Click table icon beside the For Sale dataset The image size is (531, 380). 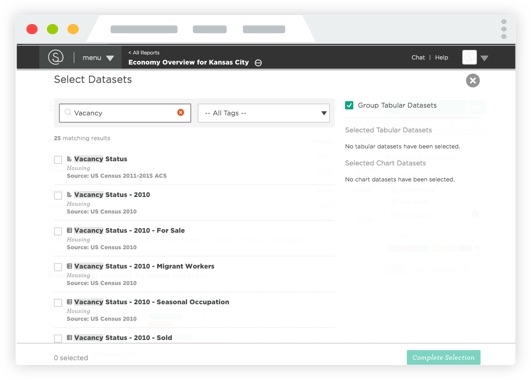pyautogui.click(x=69, y=230)
